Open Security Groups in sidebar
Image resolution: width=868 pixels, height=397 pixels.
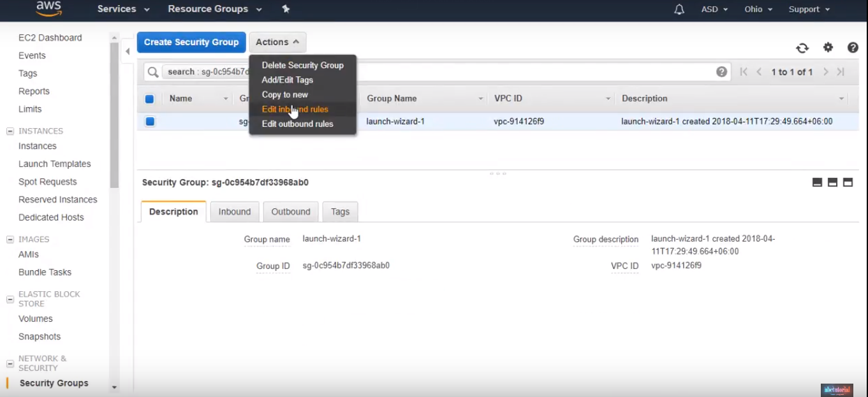pyautogui.click(x=54, y=383)
